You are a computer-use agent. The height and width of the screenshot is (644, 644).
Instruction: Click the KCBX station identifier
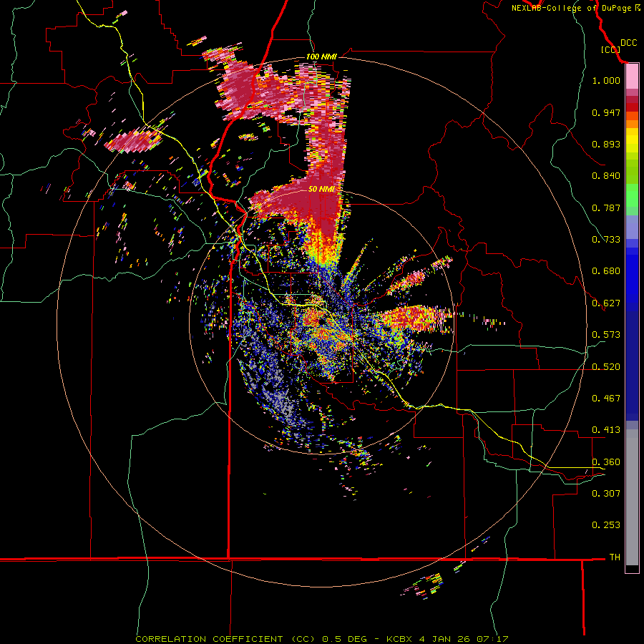(x=399, y=639)
